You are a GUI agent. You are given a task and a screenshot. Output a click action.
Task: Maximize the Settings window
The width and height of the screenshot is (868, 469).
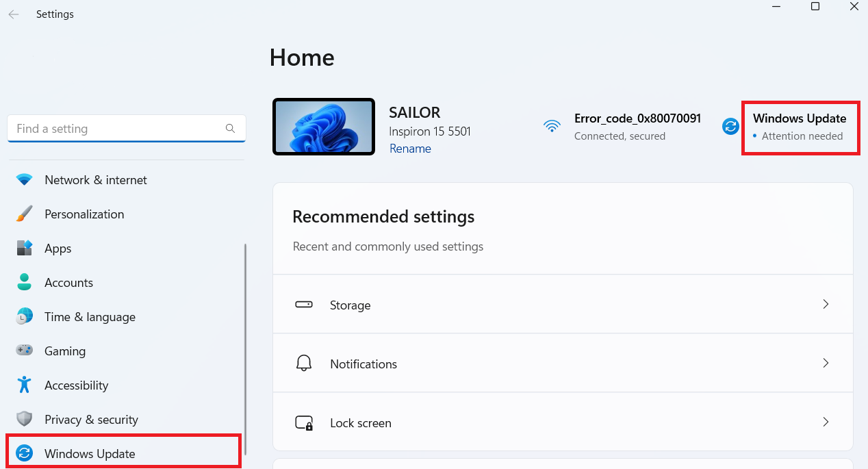[815, 7]
